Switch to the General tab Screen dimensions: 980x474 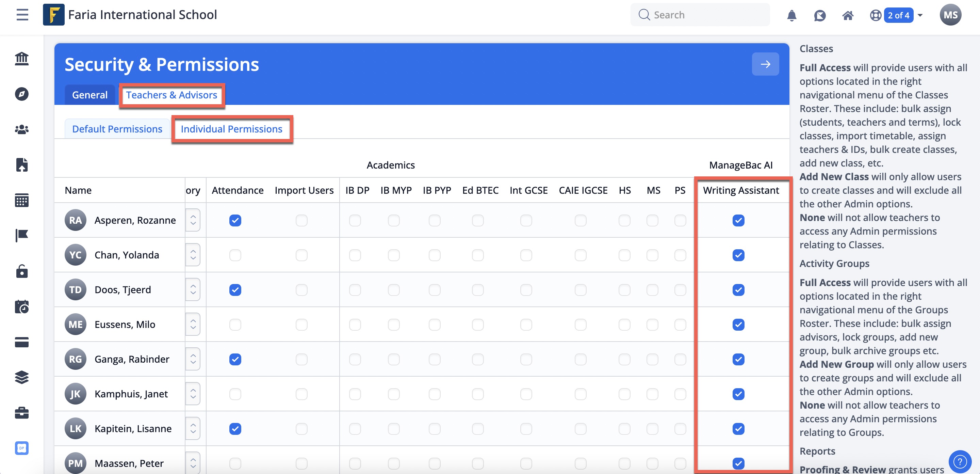pyautogui.click(x=90, y=95)
